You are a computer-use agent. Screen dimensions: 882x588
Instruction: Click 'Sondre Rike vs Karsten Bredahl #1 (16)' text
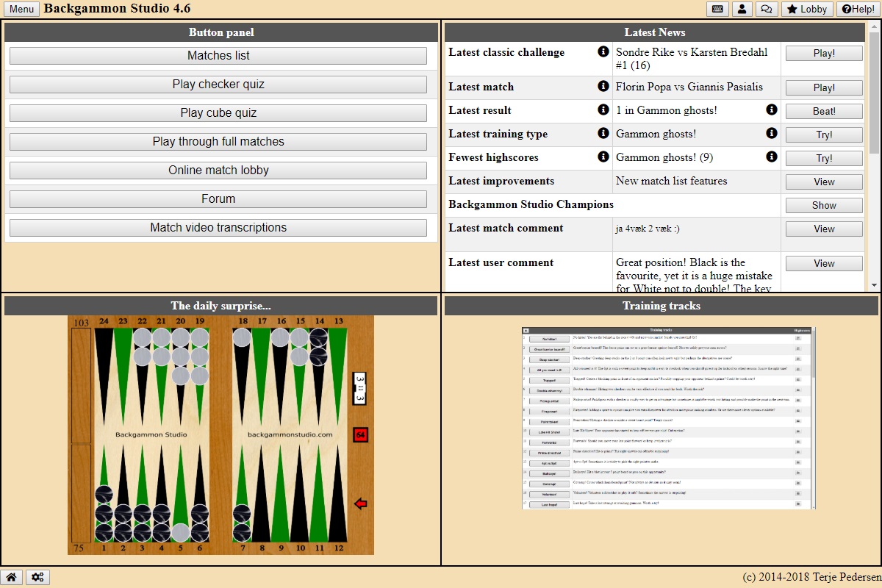pos(692,59)
